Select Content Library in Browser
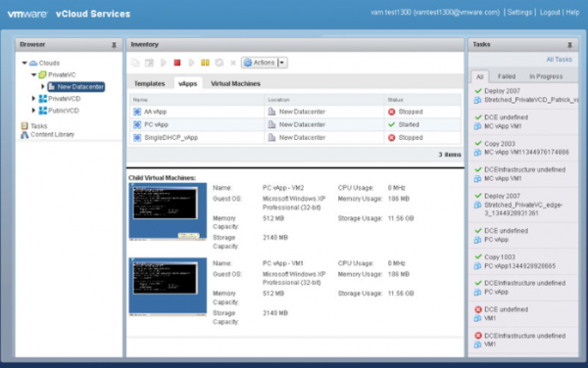 coord(52,135)
